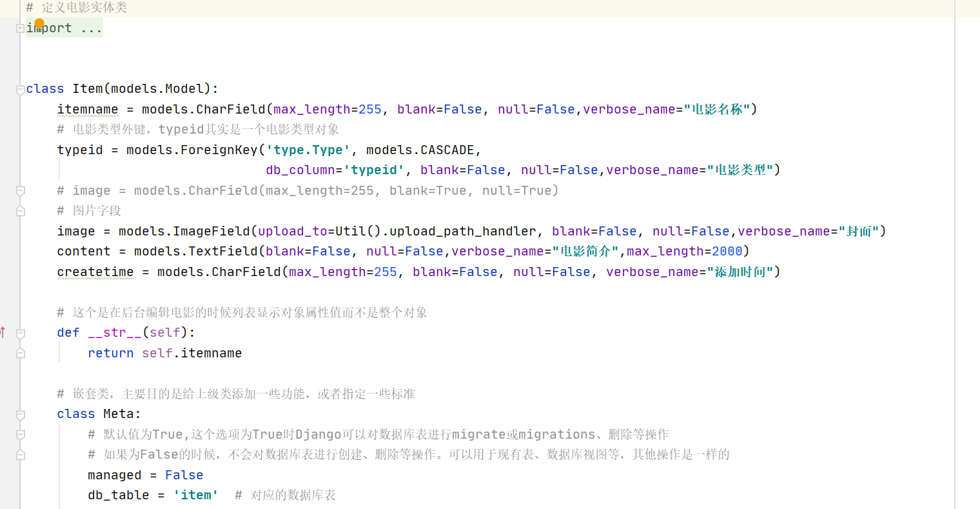Screen dimensions: 980x509
Task: Click the class name 'Item' in declaration
Action: [88, 88]
